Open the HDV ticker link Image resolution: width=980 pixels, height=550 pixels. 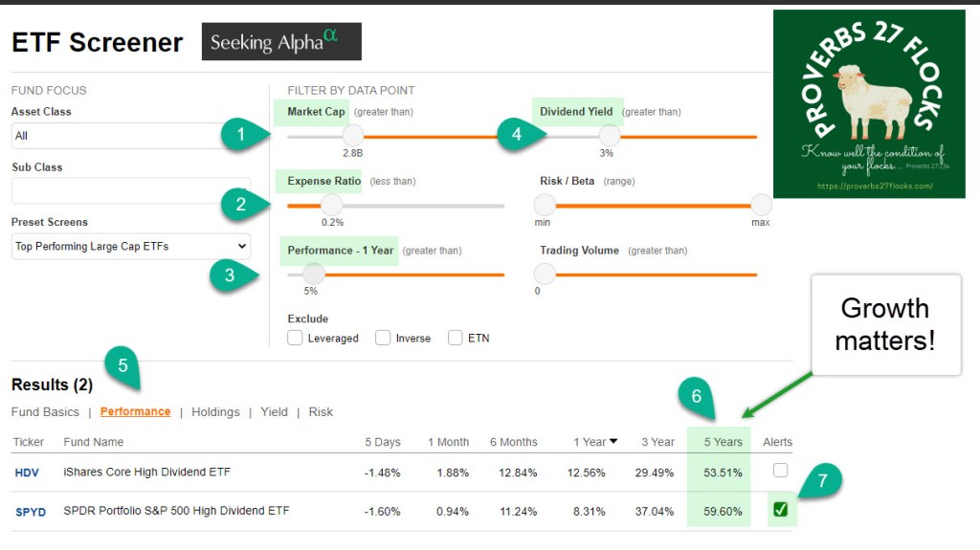28,472
